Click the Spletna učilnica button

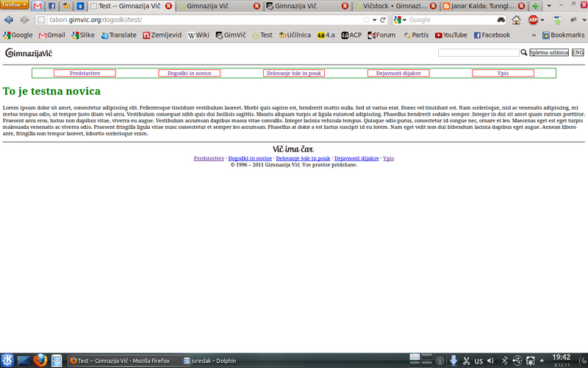click(x=549, y=53)
